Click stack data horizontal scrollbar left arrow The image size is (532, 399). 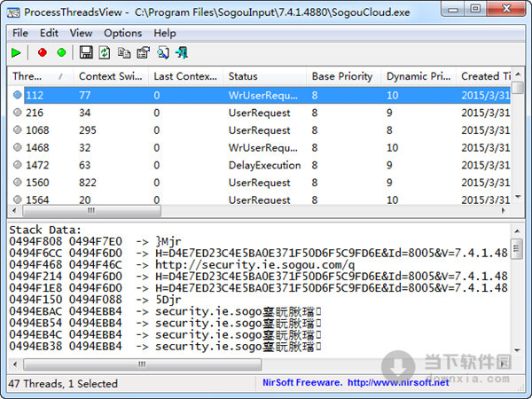[15, 364]
